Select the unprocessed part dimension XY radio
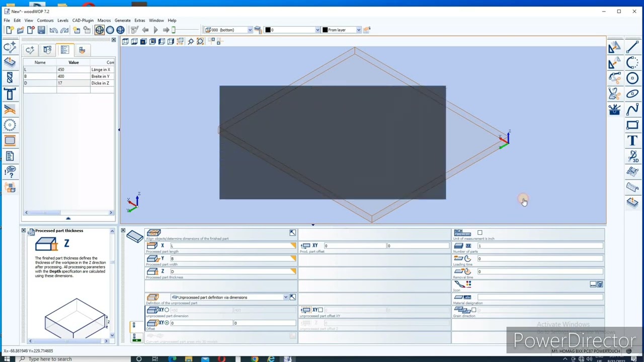644x362 pixels. click(x=167, y=310)
